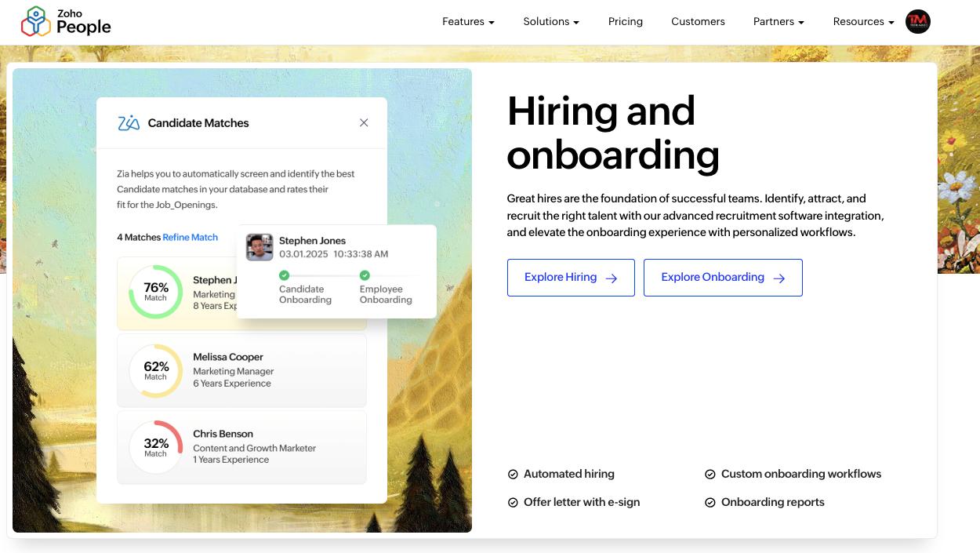Screen dimensions: 980x553
Task: Click the green check above Candidate Onboarding
Action: (x=283, y=275)
